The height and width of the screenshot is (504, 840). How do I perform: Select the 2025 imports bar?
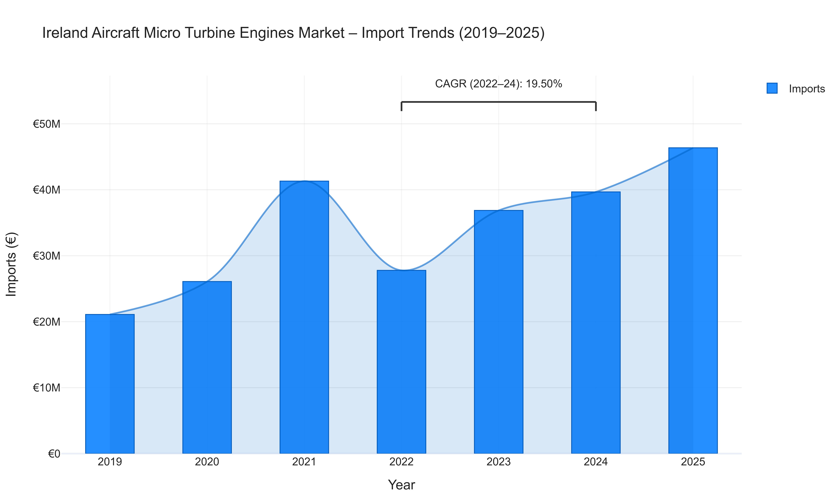693,301
